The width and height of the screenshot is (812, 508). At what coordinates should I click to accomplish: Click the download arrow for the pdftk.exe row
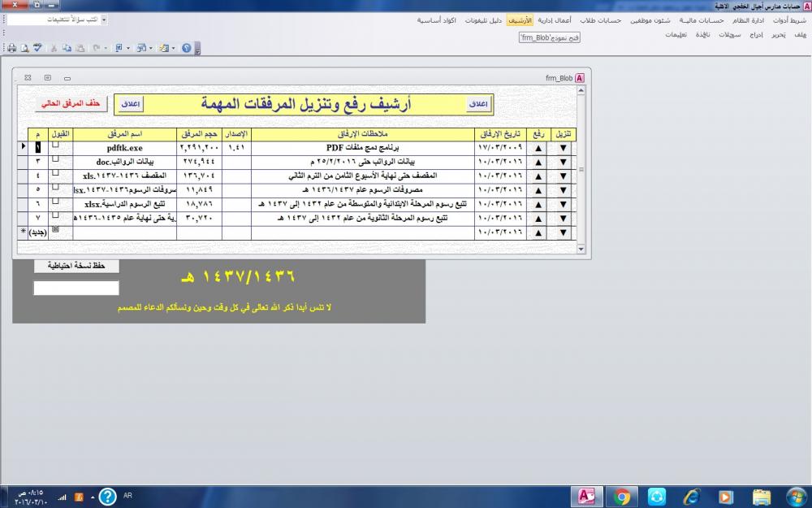tap(563, 148)
